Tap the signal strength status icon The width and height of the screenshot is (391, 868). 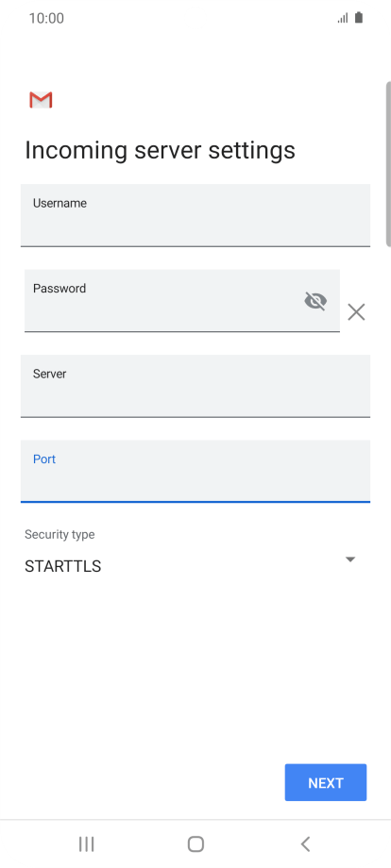[x=343, y=18]
